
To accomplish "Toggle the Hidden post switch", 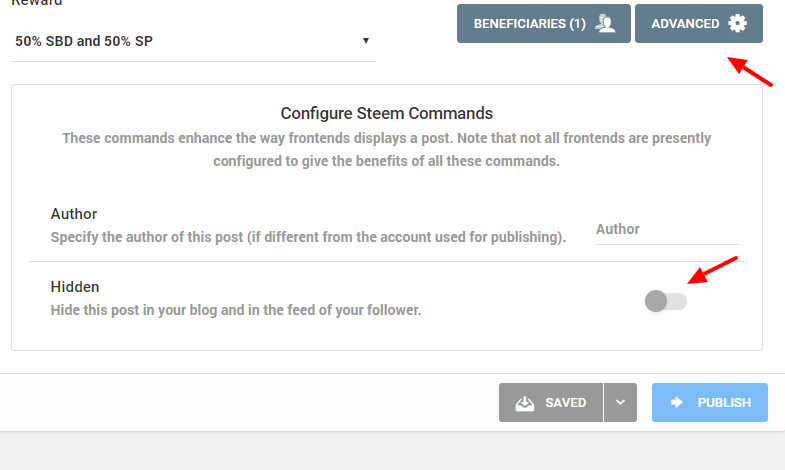I will click(666, 300).
